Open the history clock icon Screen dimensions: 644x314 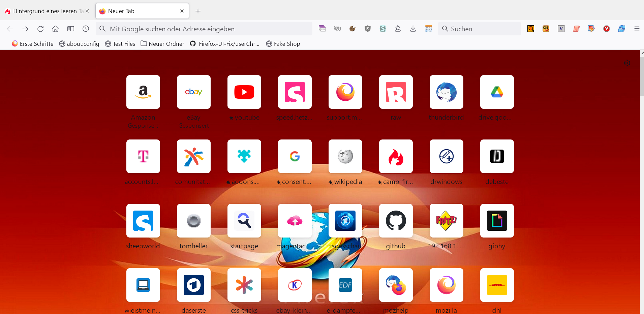click(x=86, y=29)
